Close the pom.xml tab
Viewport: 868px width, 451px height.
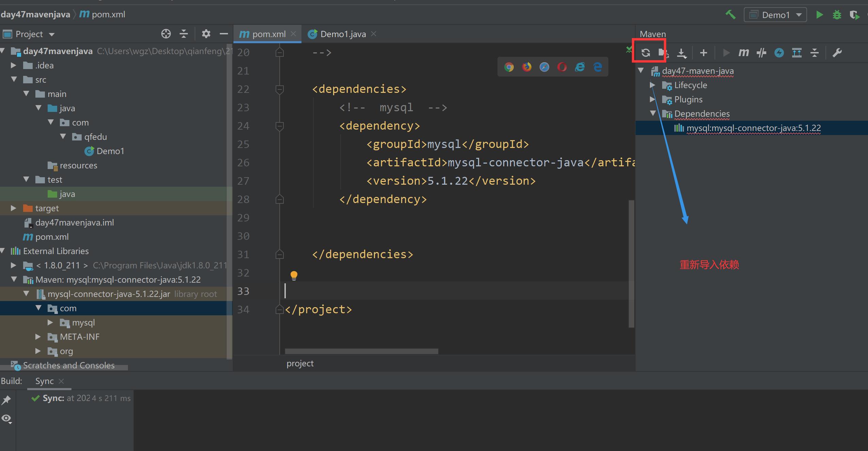(x=293, y=34)
